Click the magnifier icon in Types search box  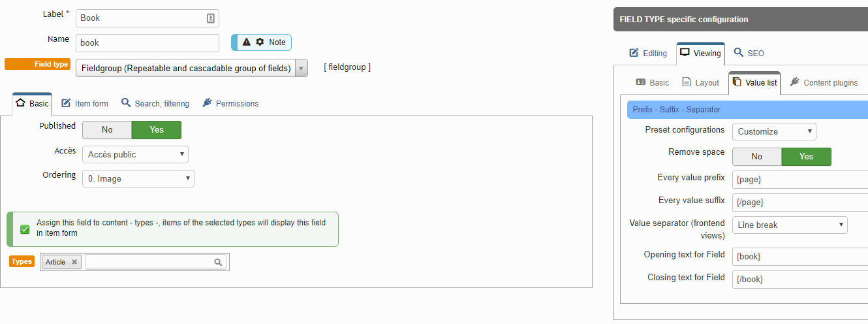point(219,262)
